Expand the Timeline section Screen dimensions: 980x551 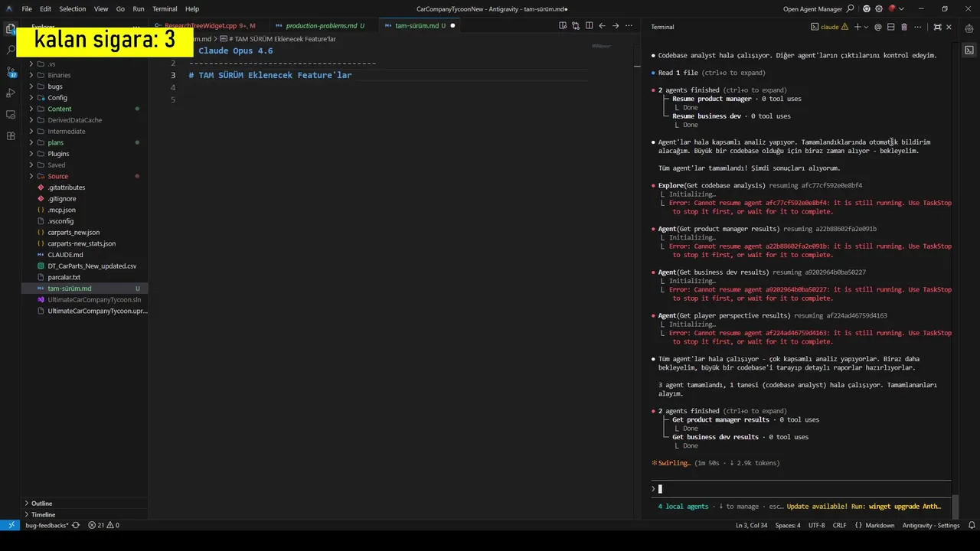[84, 514]
